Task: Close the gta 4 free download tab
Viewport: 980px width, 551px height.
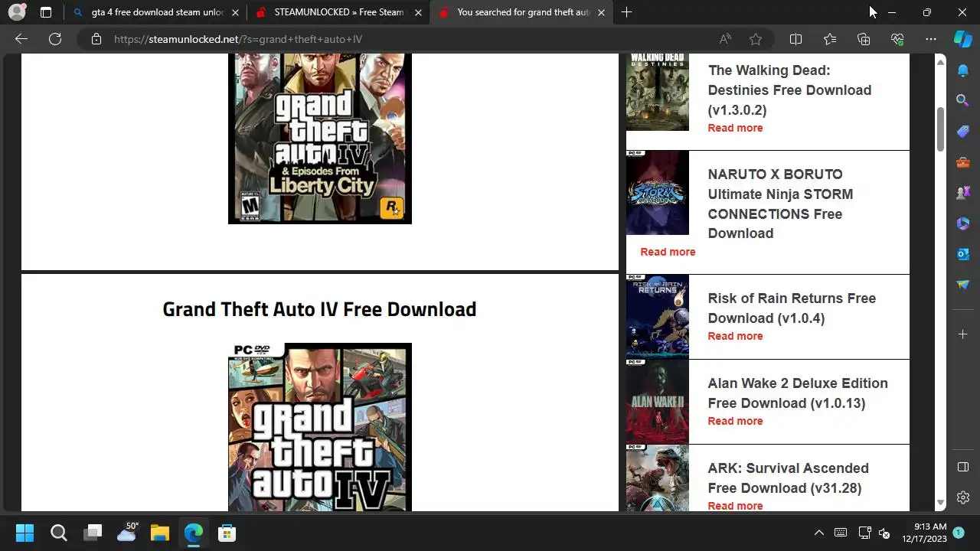Action: click(x=235, y=12)
